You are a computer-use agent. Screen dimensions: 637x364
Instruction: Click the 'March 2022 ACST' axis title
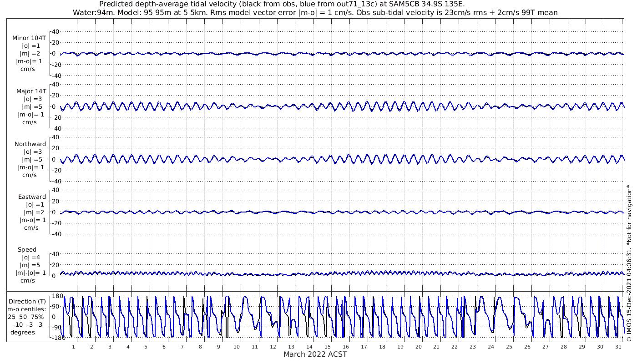(315, 354)
